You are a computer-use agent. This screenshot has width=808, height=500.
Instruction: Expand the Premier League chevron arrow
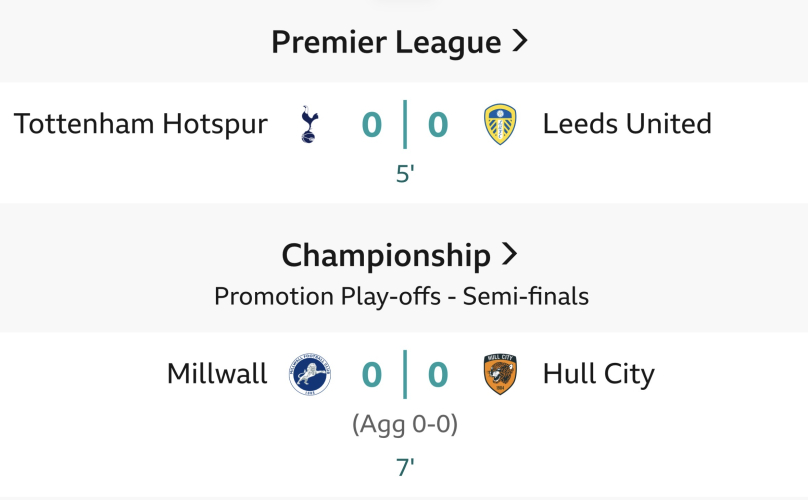[520, 40]
